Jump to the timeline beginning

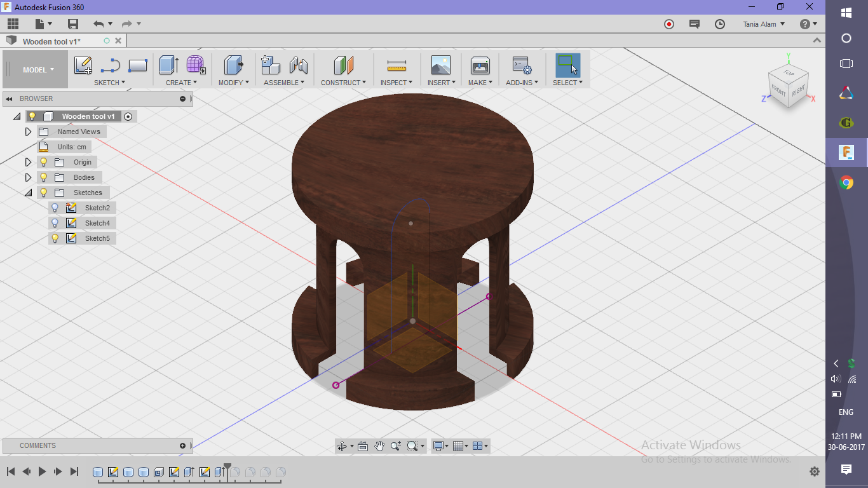(11, 471)
